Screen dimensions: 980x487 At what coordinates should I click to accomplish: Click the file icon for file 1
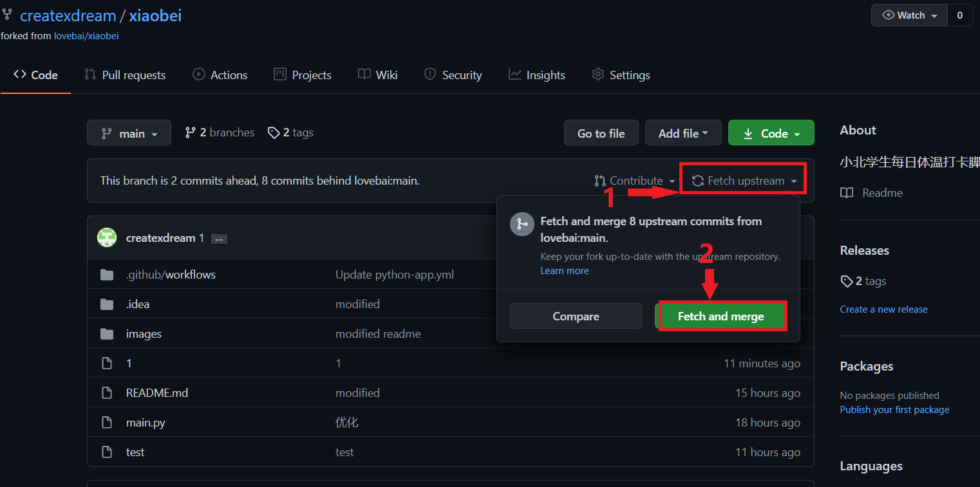pos(107,363)
